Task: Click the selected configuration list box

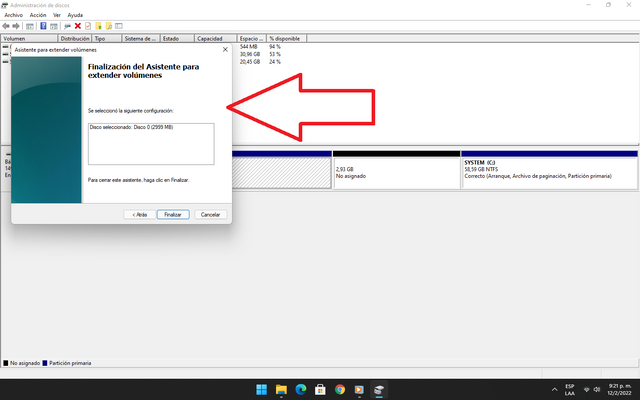Action: point(151,144)
